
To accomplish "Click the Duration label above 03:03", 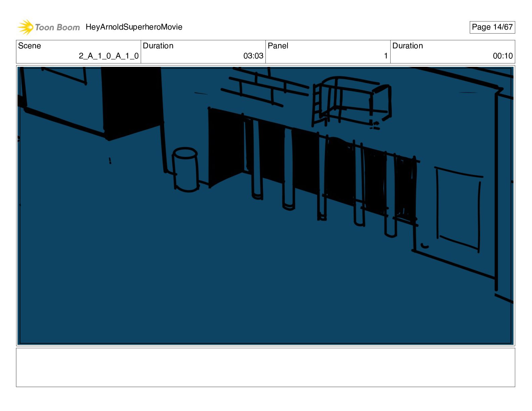I will pyautogui.click(x=158, y=46).
